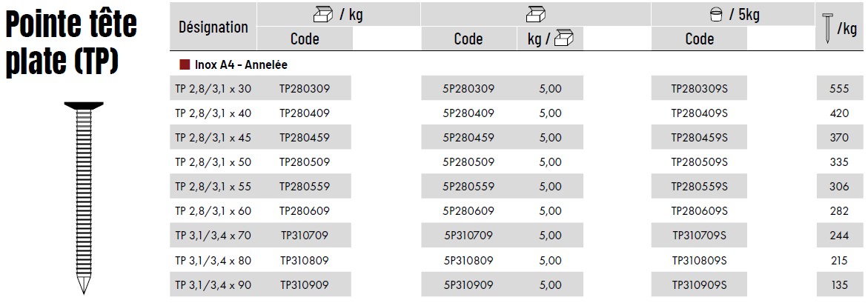Click bucket code TP310909S
868x303 pixels.
(x=699, y=284)
